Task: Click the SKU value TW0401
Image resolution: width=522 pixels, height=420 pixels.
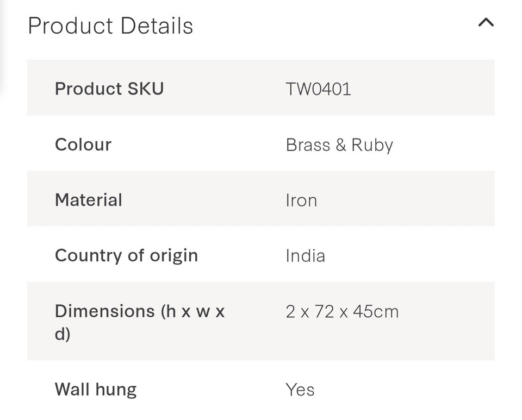Action: click(x=319, y=89)
